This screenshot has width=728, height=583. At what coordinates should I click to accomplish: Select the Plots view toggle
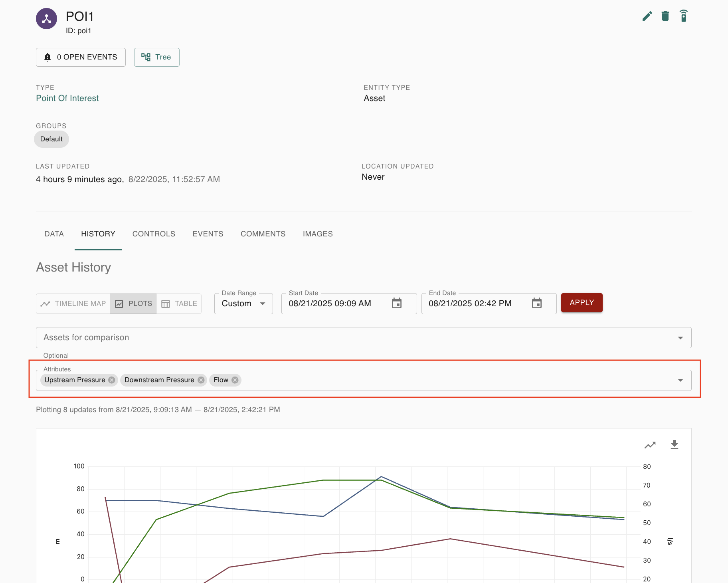click(133, 303)
